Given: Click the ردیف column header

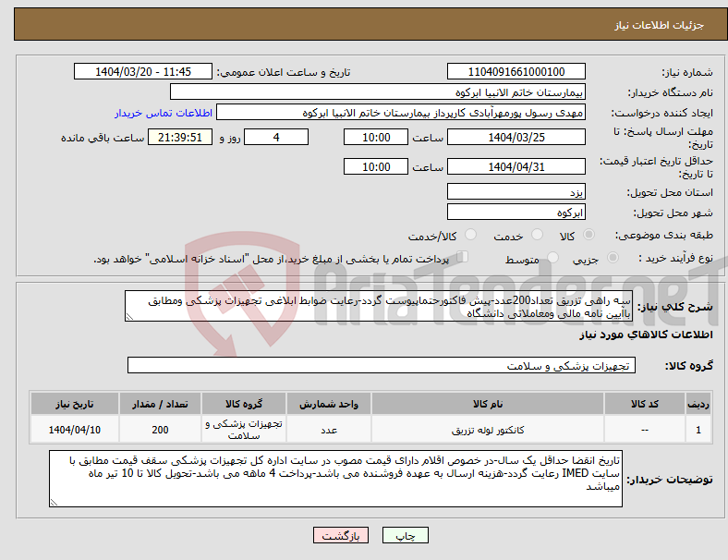Looking at the screenshot, I should [698, 404].
